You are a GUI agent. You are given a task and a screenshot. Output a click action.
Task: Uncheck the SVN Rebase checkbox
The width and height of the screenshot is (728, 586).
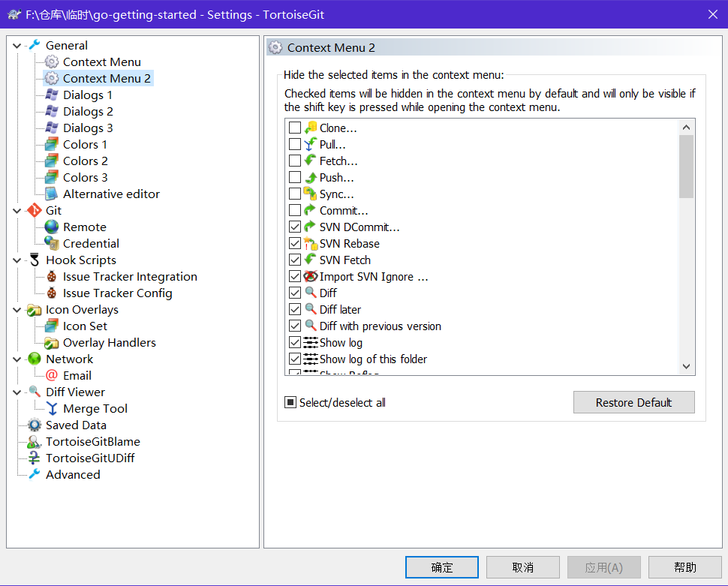coord(295,243)
